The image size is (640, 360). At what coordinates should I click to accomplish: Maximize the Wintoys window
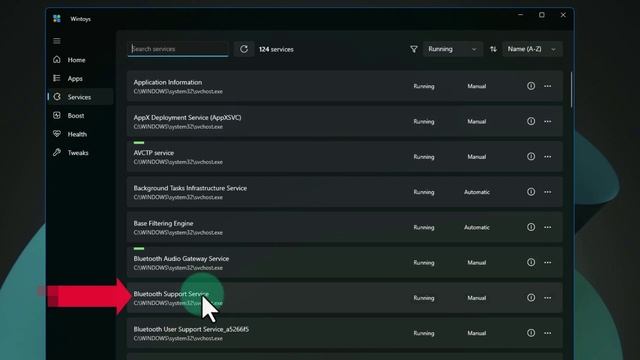[542, 15]
